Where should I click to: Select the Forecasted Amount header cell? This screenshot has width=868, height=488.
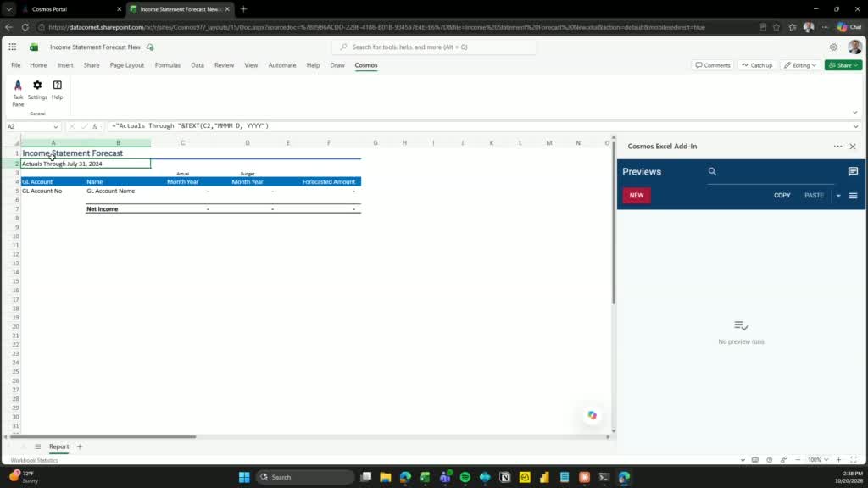[x=328, y=181]
